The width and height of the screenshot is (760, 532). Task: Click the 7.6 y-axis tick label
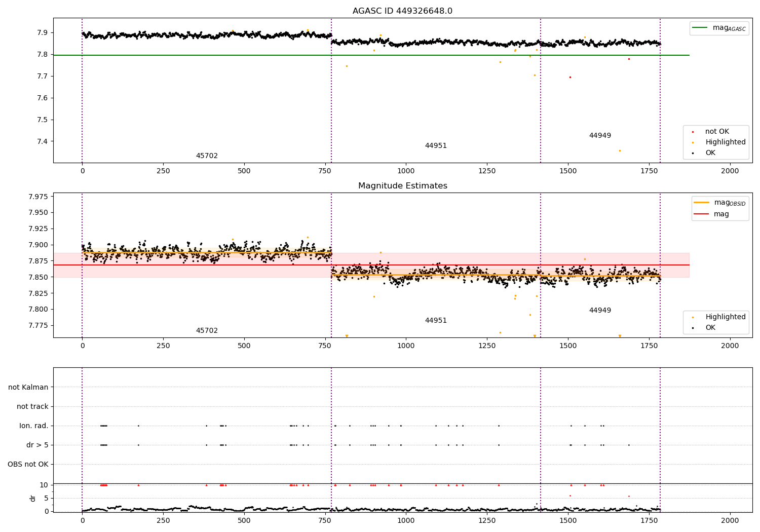click(x=43, y=98)
